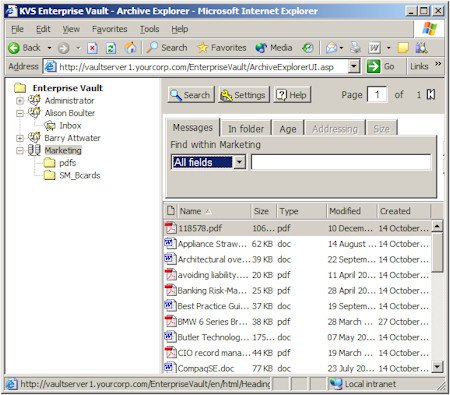Open the Tools menu
Image resolution: width=450 pixels, height=395 pixels.
pos(149,29)
